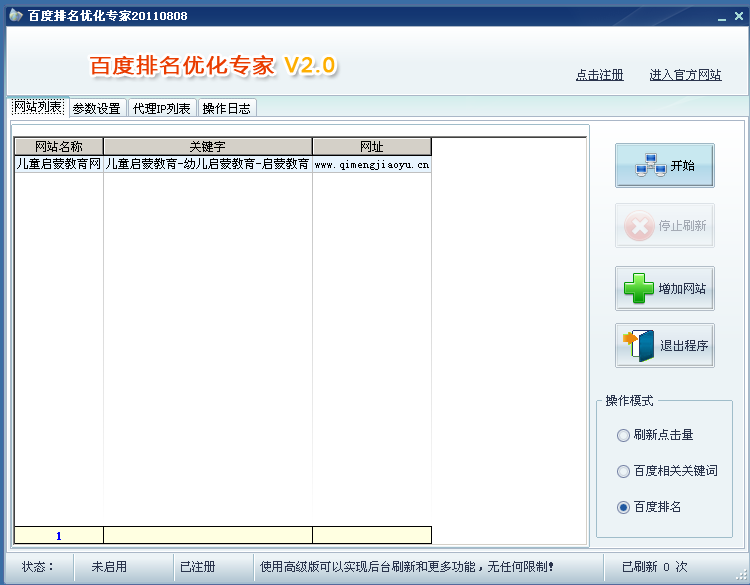Select the 儿童启蒙教育-幼儿启蒙教育-启蒙教育 keyword cell

208,164
